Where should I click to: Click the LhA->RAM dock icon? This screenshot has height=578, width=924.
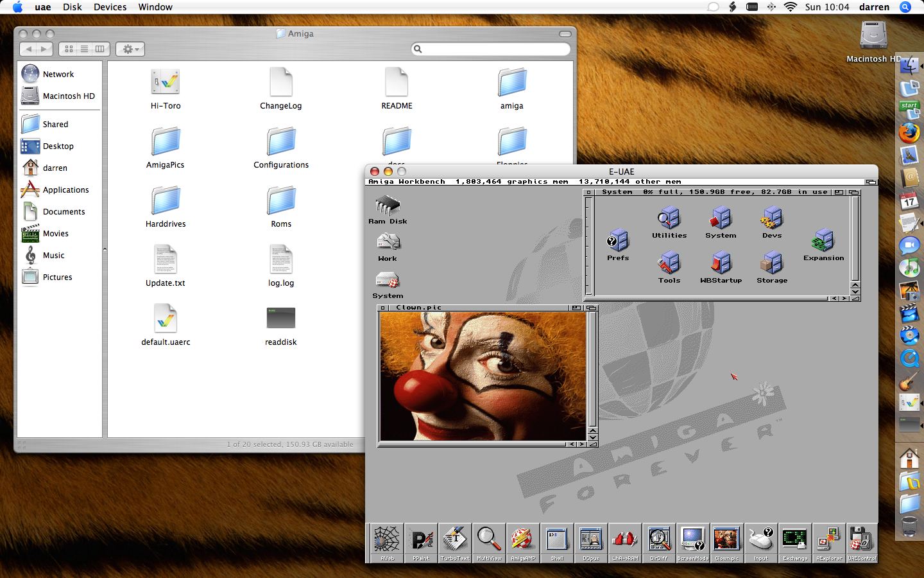pos(625,543)
